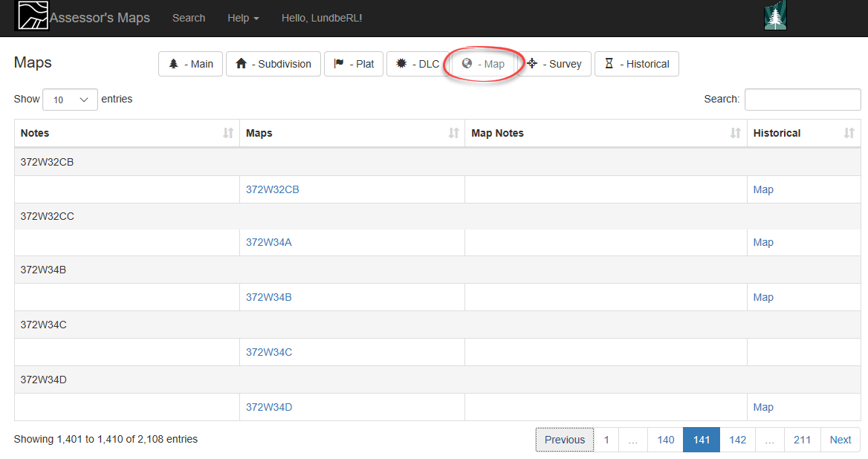Click the Showing 1,401 to 1,410 entries text

(106, 439)
